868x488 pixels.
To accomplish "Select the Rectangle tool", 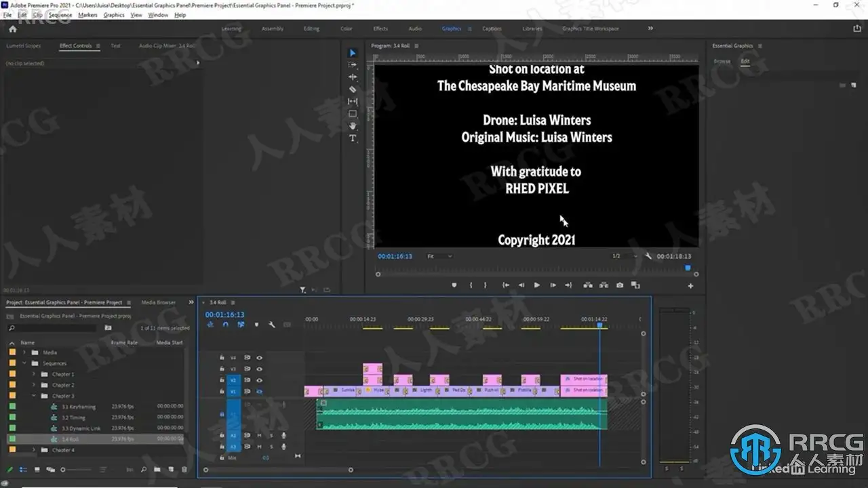I will click(x=353, y=114).
